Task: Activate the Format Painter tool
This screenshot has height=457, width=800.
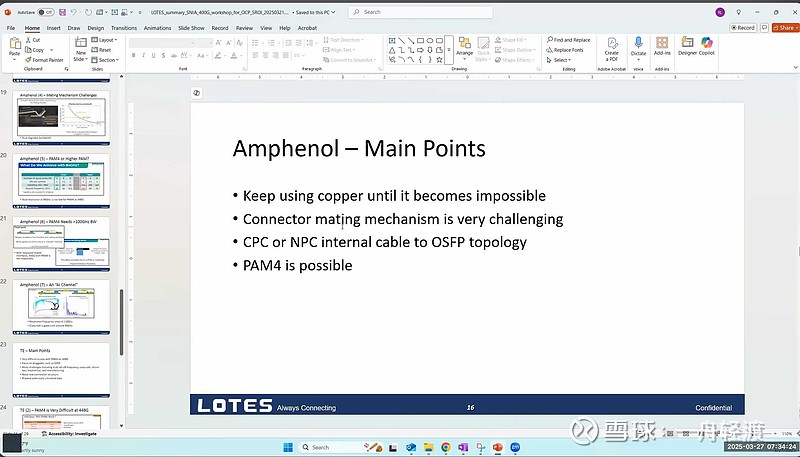Action: [44, 60]
